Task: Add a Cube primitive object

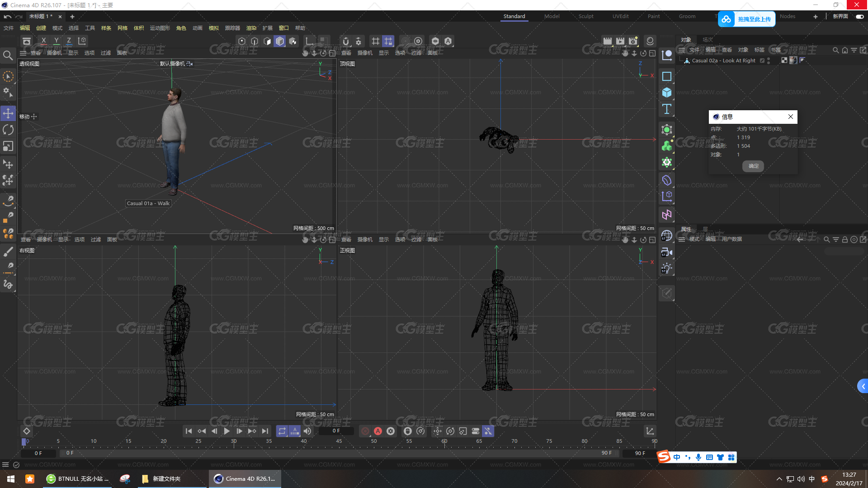Action: coord(667,93)
